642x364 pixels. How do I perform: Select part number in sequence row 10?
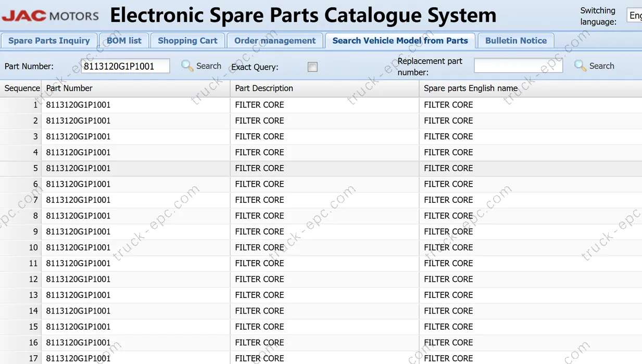pyautogui.click(x=78, y=248)
